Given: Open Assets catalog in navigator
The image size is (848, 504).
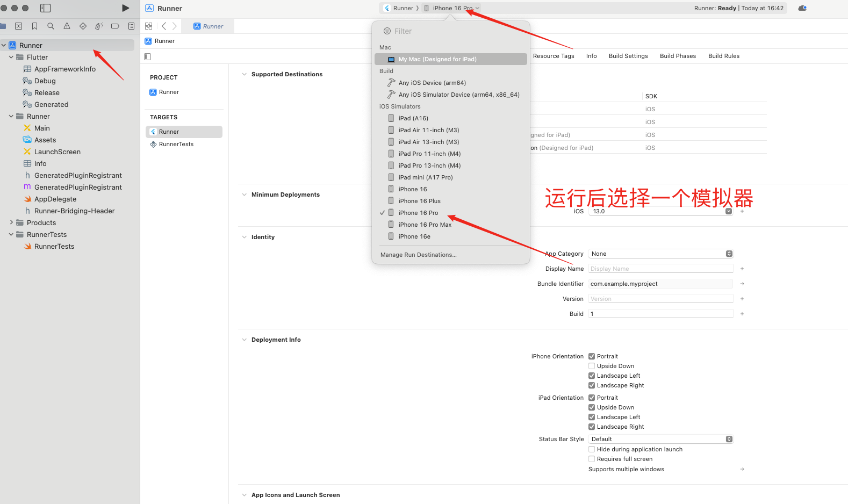Looking at the screenshot, I should coord(45,140).
